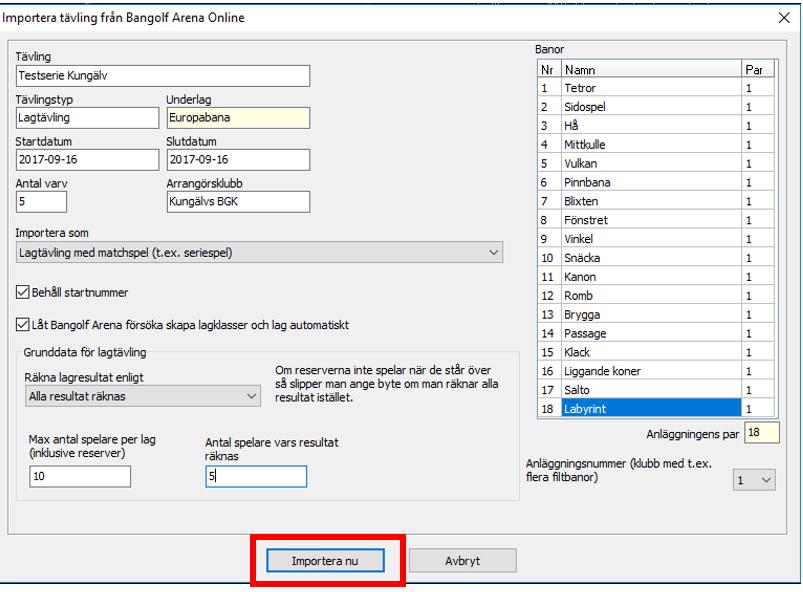
Task: Focus Antal spelare vars resultat räknas field
Action: click(x=256, y=476)
